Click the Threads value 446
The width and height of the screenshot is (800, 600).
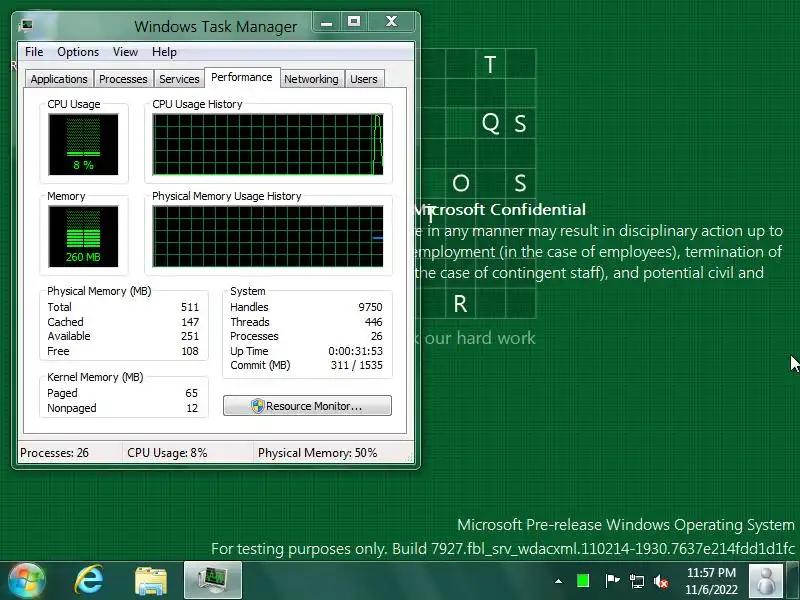pos(373,322)
